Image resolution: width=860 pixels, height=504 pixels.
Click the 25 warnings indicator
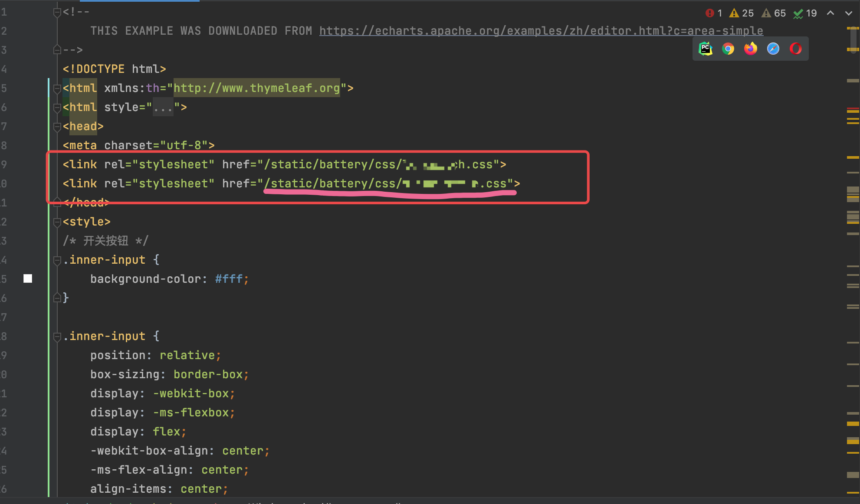click(x=742, y=13)
